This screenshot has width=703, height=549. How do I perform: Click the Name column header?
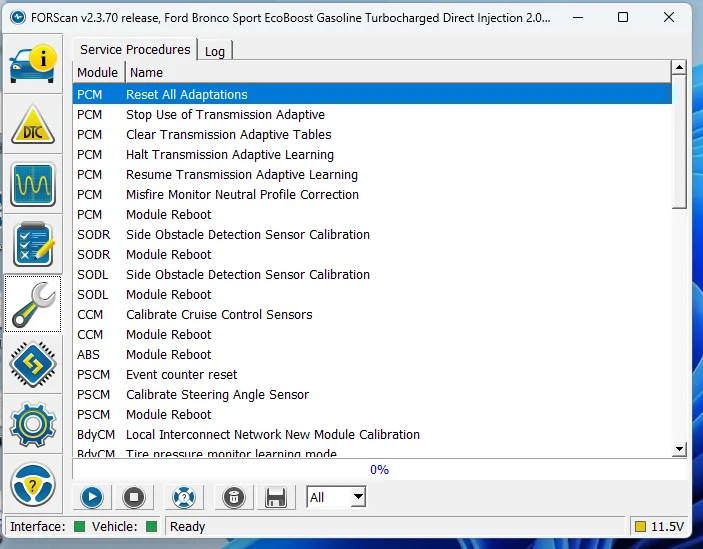147,72
